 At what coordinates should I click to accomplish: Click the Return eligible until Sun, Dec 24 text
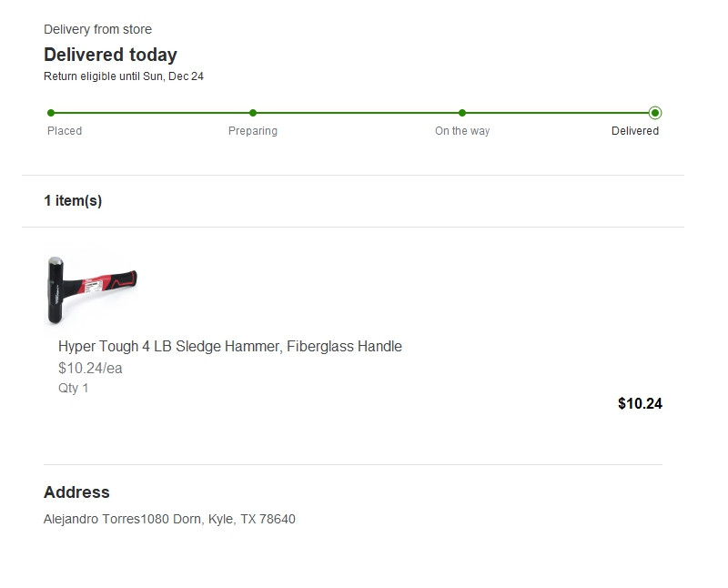click(124, 76)
